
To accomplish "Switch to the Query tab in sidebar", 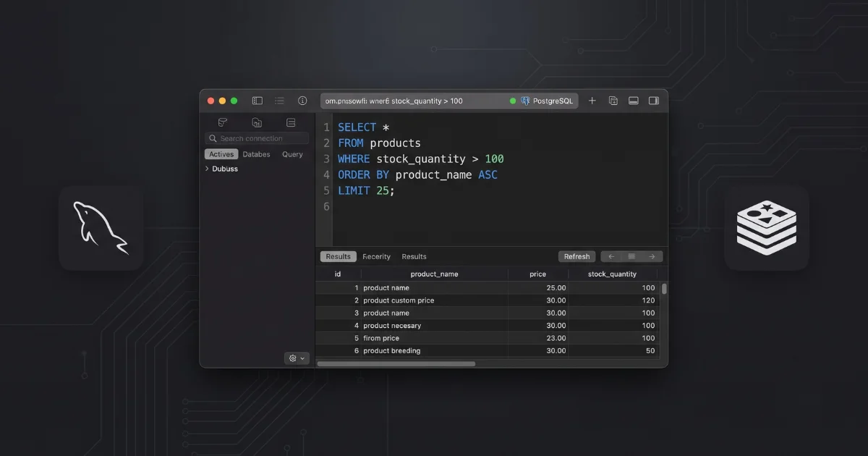I will pos(292,154).
